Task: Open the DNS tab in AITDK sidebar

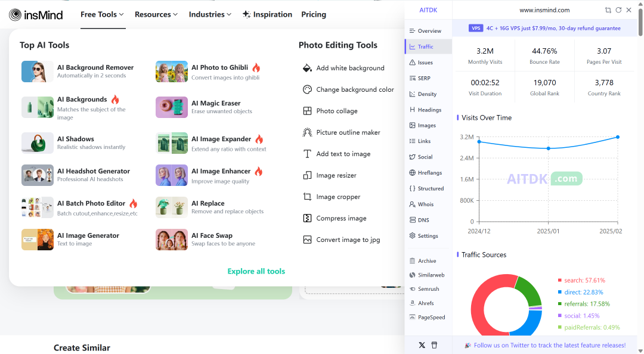Action: [428, 220]
